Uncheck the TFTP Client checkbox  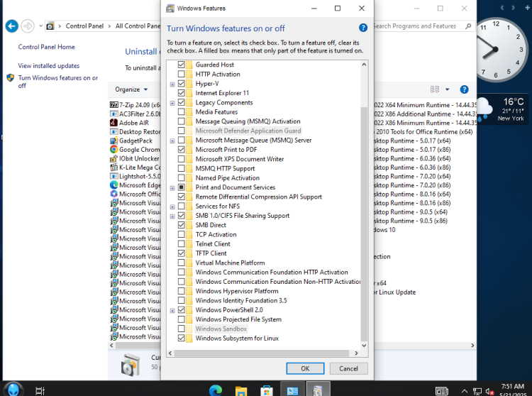(x=181, y=253)
